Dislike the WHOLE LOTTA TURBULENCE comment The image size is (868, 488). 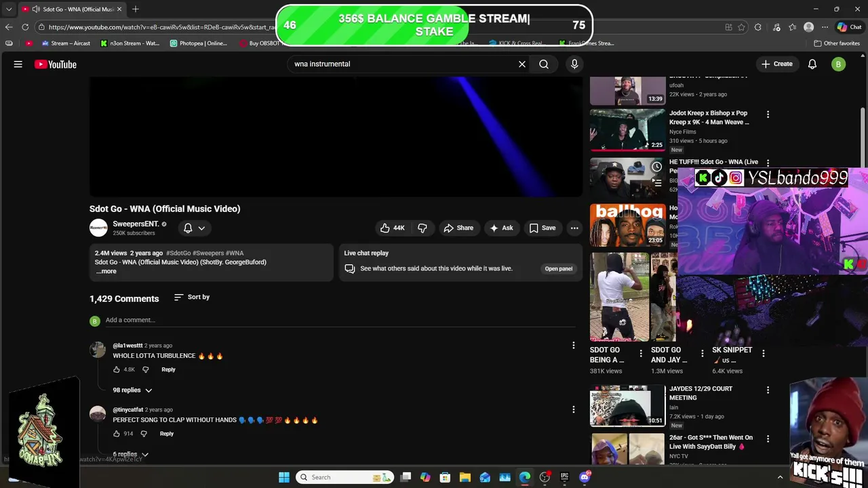[x=145, y=369]
